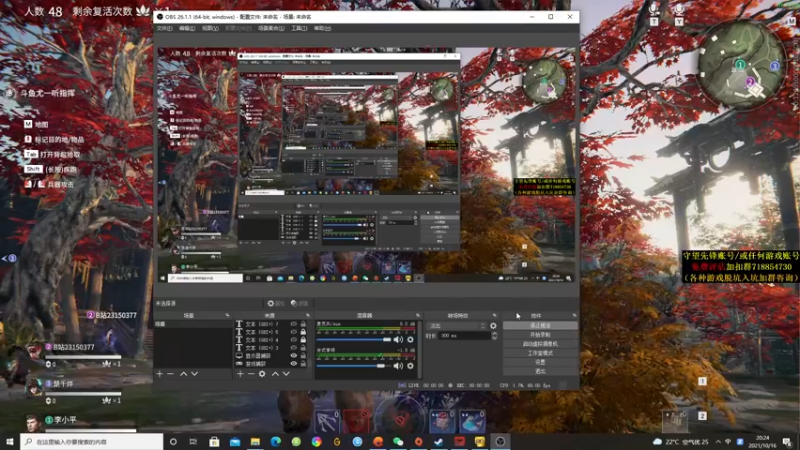Adjust transition duration stepper arrows
800x450 pixels.
pos(494,336)
